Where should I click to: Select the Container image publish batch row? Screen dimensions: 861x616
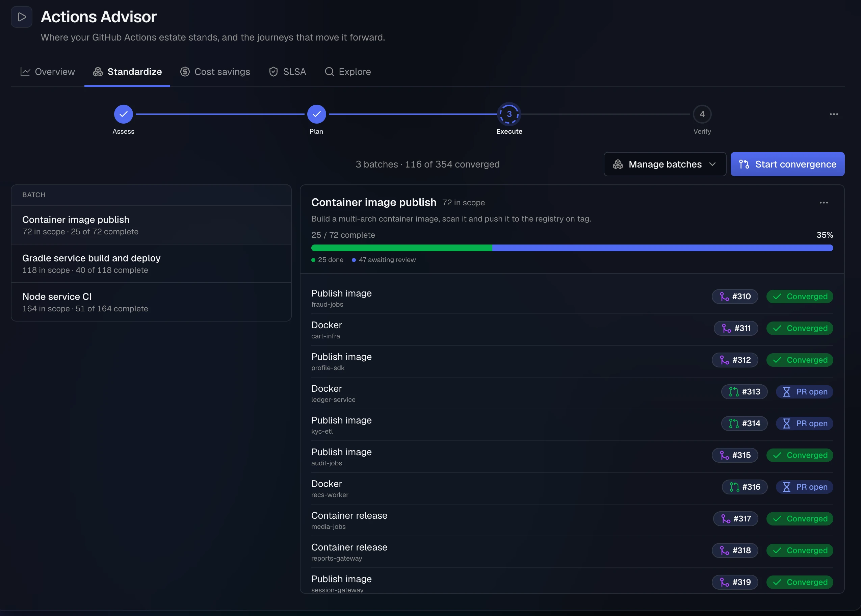[x=151, y=225]
